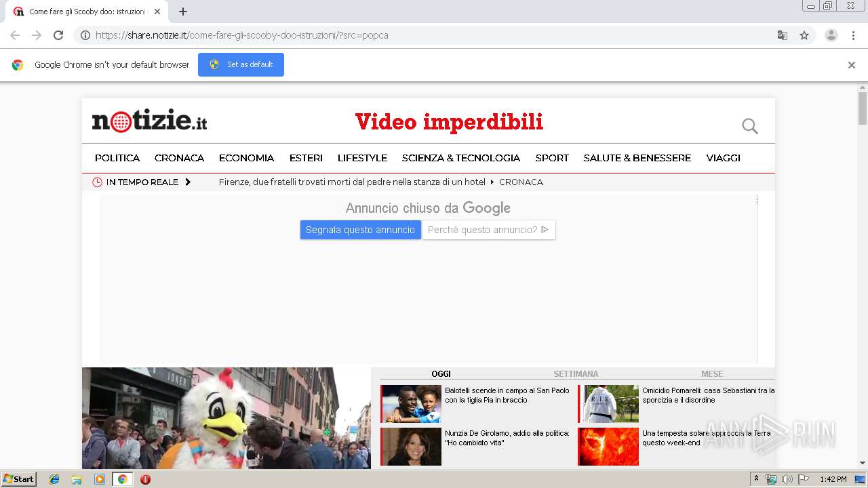The image size is (868, 488).
Task: Open the Chrome profile avatar
Action: [x=831, y=35]
